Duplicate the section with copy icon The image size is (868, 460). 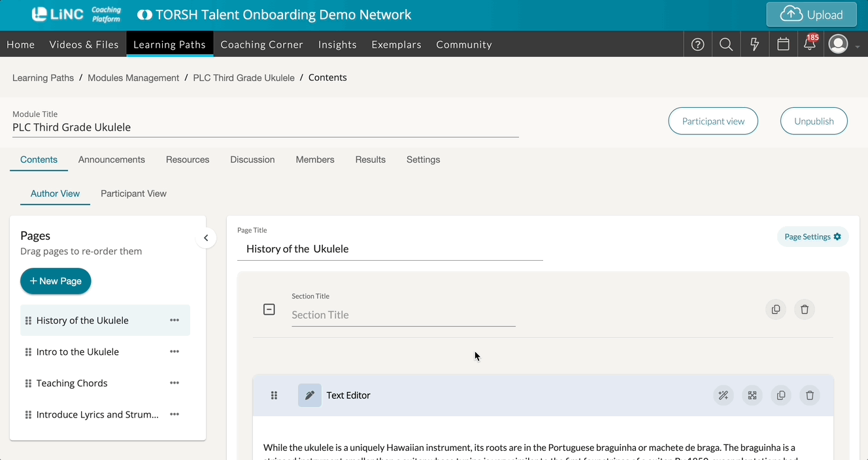click(x=776, y=310)
